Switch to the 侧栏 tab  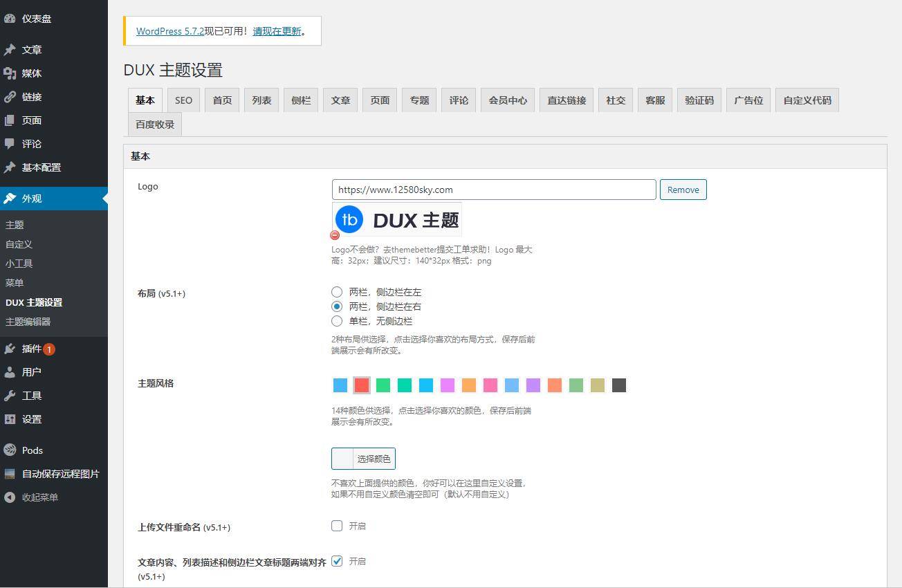tap(301, 100)
